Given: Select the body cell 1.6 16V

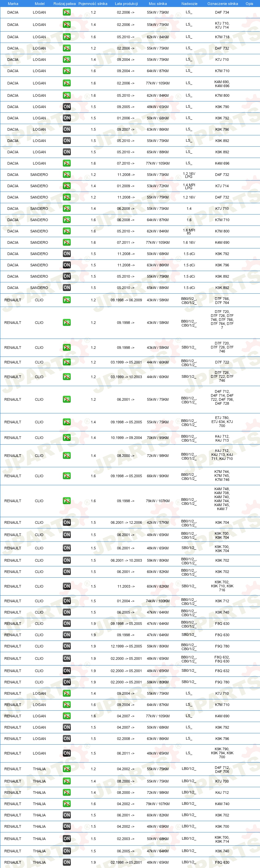Looking at the screenshot, I should 189,243.
